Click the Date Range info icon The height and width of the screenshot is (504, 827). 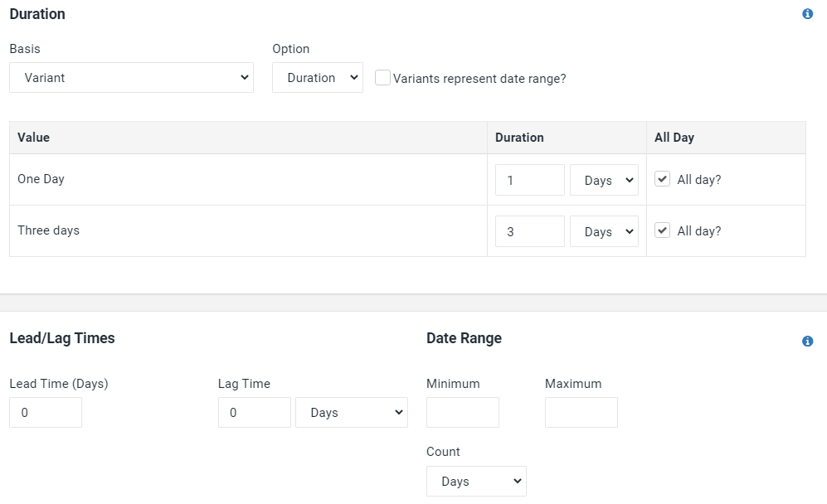pos(807,341)
